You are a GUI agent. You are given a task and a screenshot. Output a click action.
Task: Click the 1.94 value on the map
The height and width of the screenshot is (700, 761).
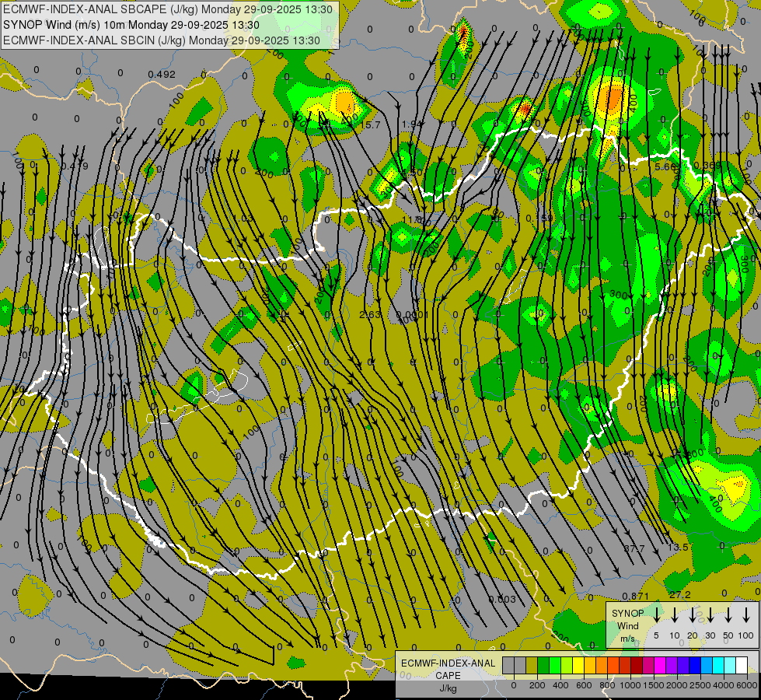[412, 124]
